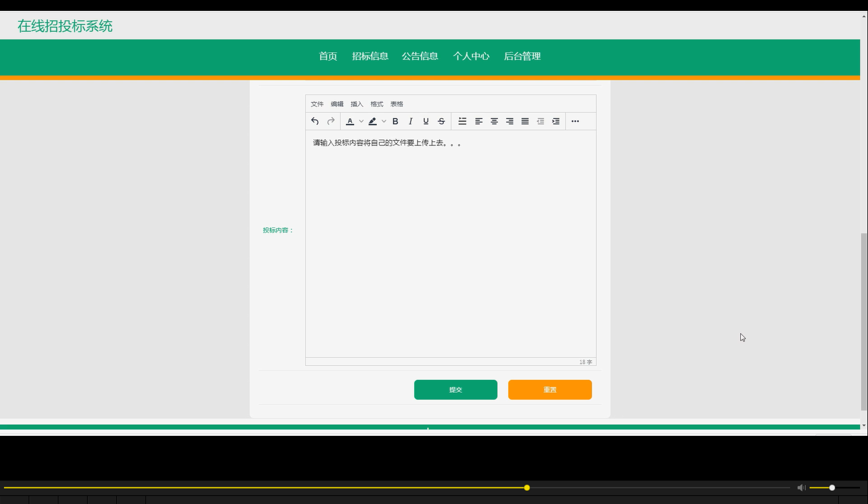Image resolution: width=868 pixels, height=504 pixels.
Task: Decrease indent of the paragraph
Action: pyautogui.click(x=540, y=121)
